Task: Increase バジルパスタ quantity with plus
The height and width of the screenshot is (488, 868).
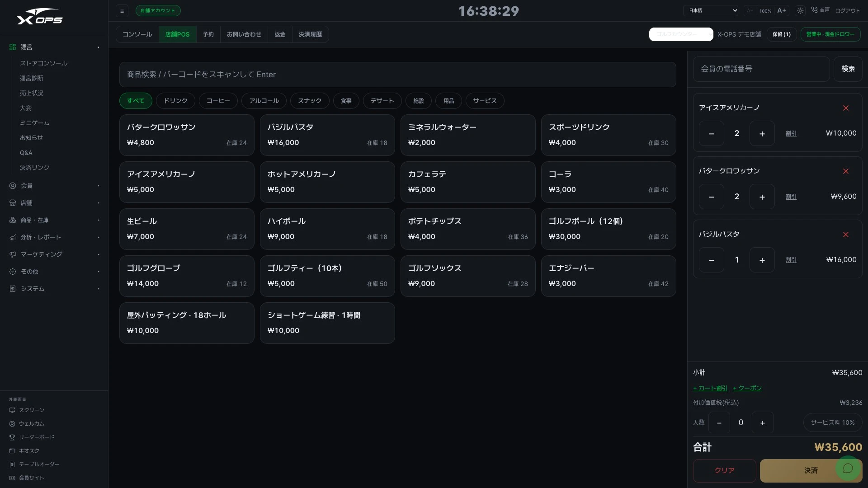Action: tap(762, 260)
